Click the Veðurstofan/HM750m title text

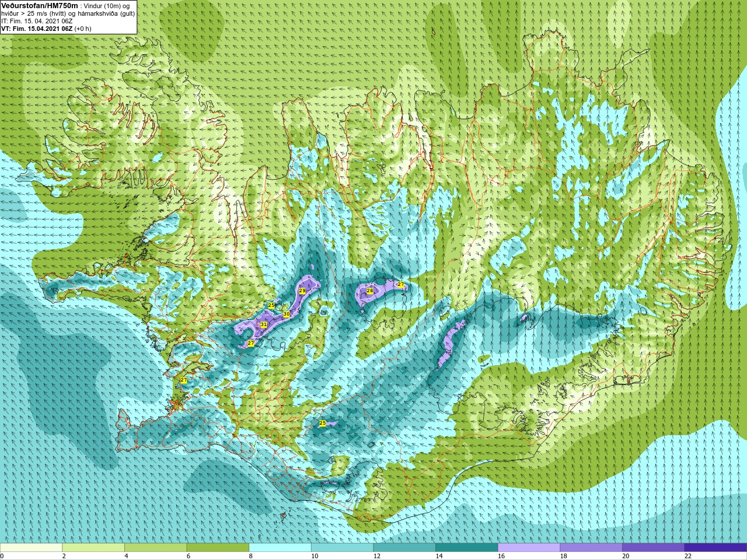[39, 5]
